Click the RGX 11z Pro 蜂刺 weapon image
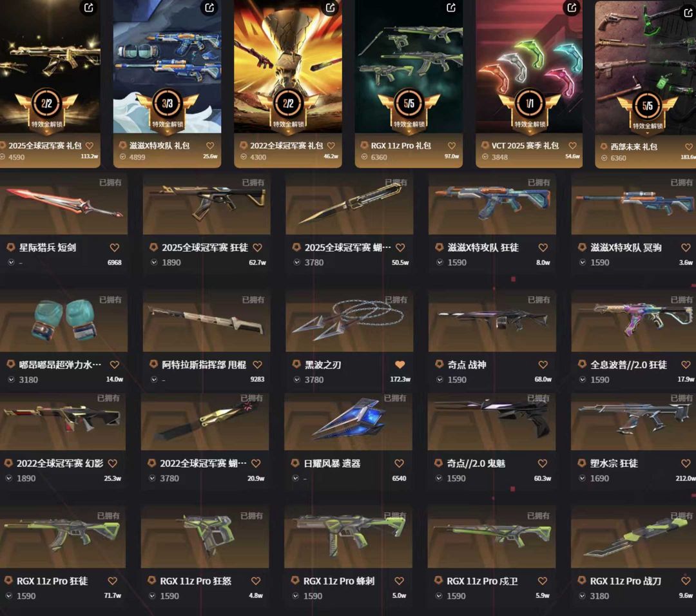This screenshot has width=696, height=616. [349, 538]
